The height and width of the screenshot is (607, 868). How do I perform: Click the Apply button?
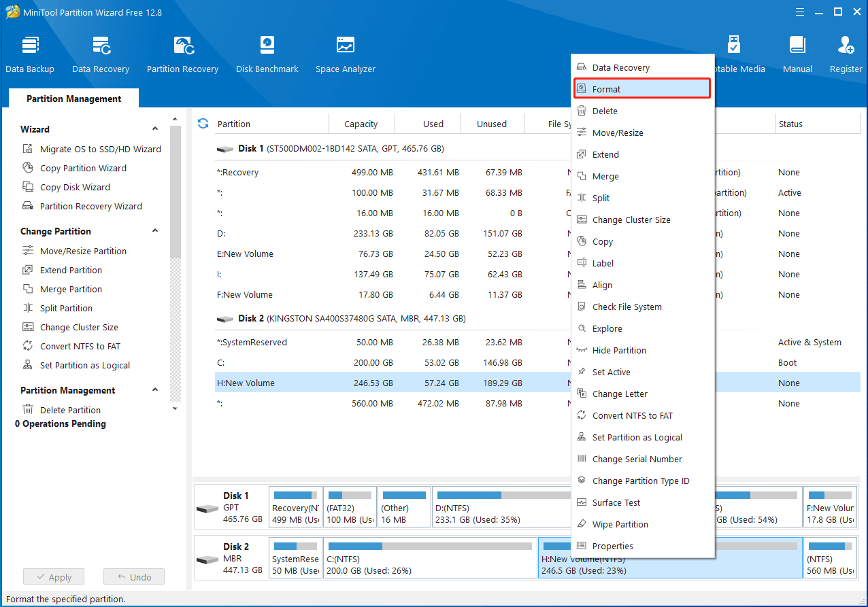pos(53,577)
